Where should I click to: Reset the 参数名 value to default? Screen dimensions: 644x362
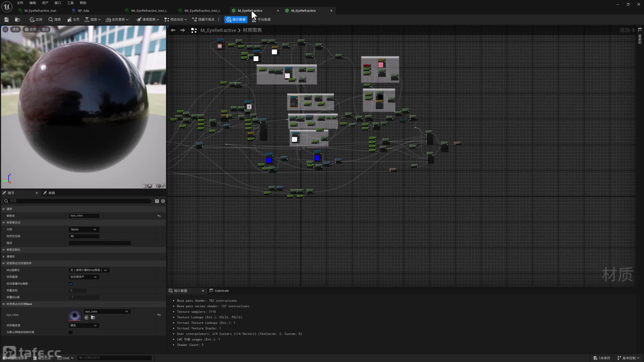(159, 216)
